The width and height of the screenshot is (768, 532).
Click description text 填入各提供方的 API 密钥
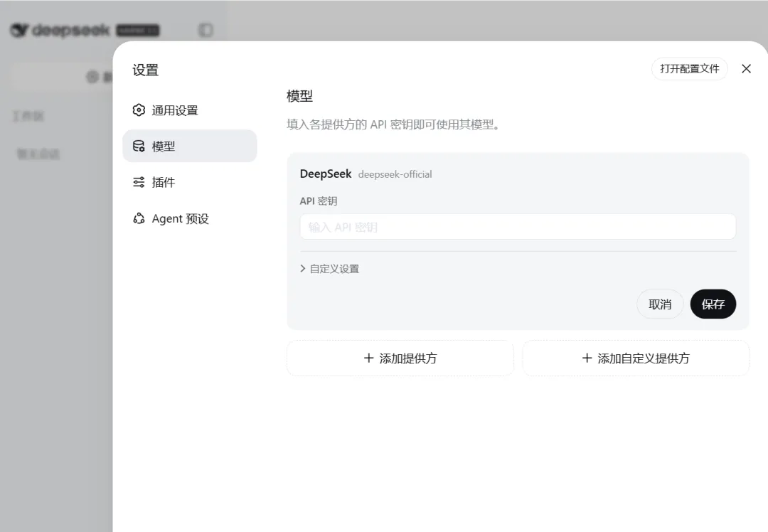(393, 124)
